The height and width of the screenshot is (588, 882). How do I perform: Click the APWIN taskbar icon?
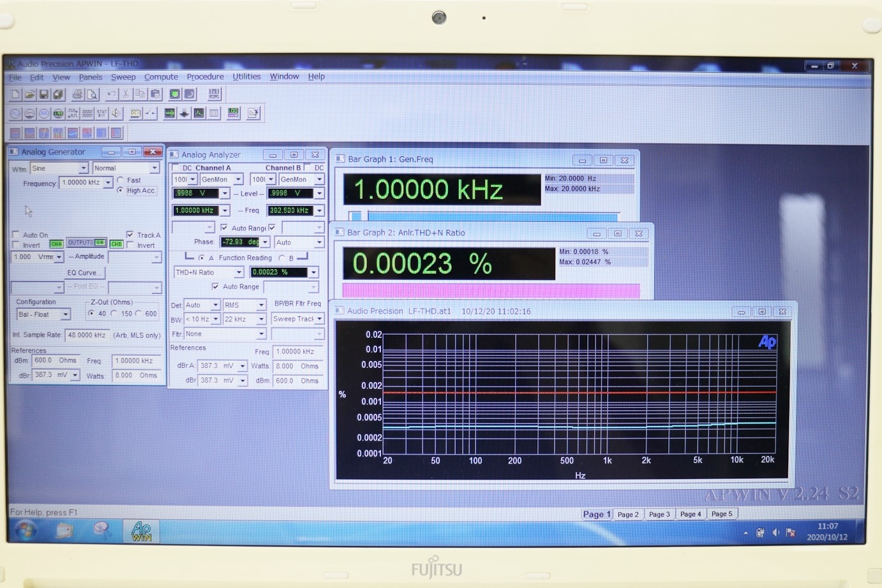pos(141,531)
